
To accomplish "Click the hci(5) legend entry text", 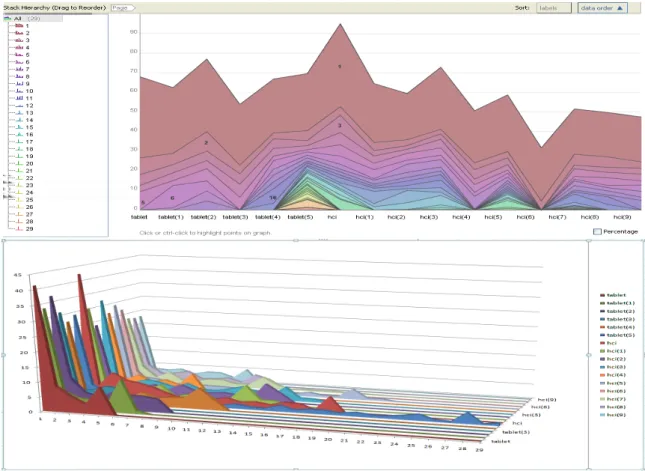I will 616,383.
